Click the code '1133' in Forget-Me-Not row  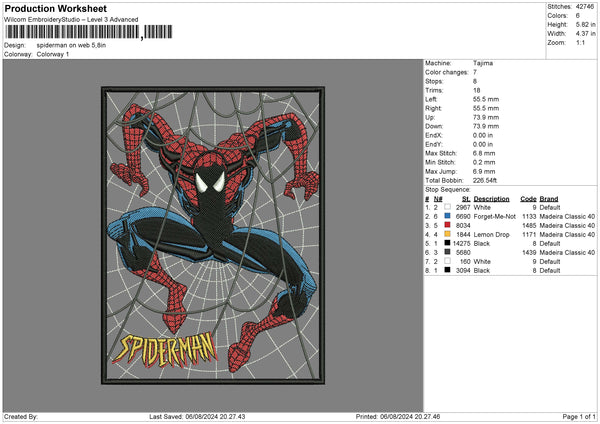[529, 216]
